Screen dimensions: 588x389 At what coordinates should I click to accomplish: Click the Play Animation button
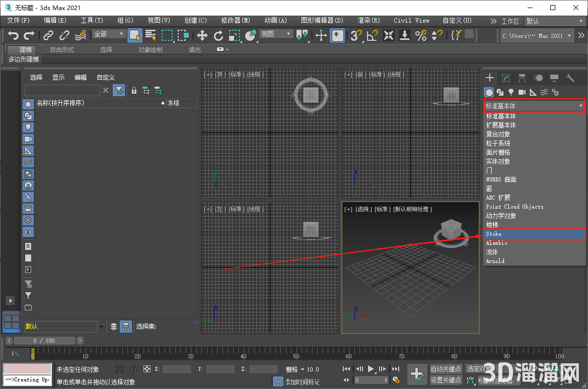371,369
